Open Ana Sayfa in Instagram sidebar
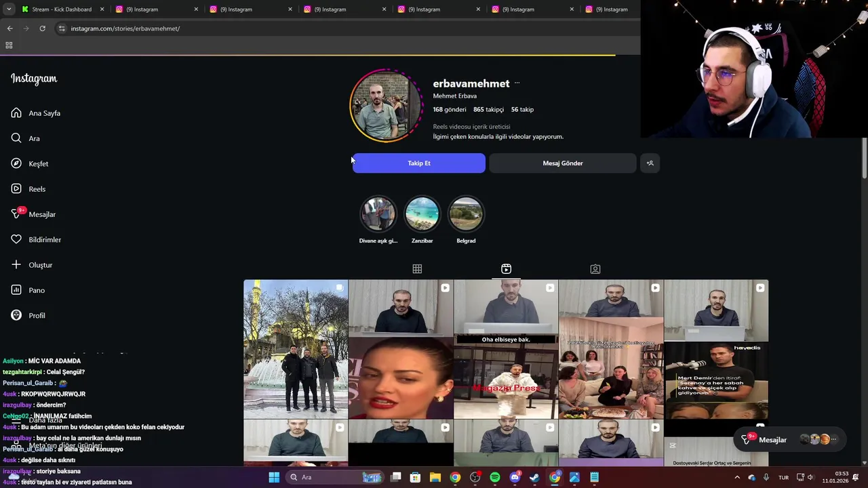The image size is (868, 488). pos(35,113)
